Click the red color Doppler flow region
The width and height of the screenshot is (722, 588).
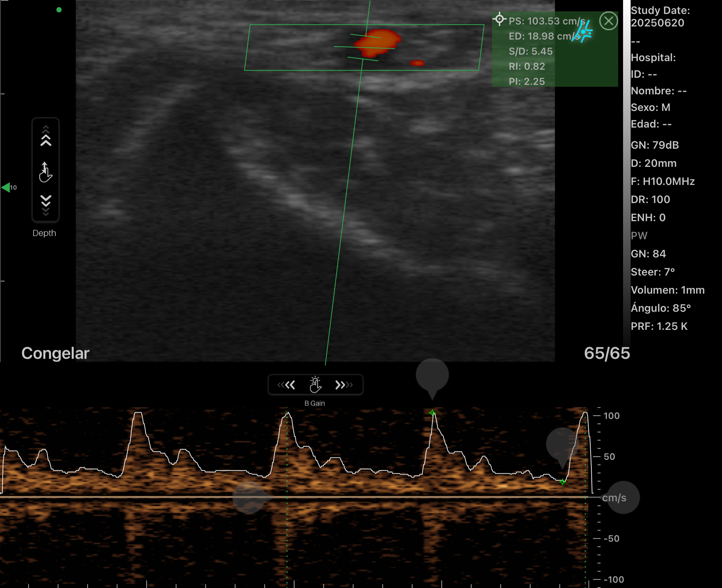(378, 42)
